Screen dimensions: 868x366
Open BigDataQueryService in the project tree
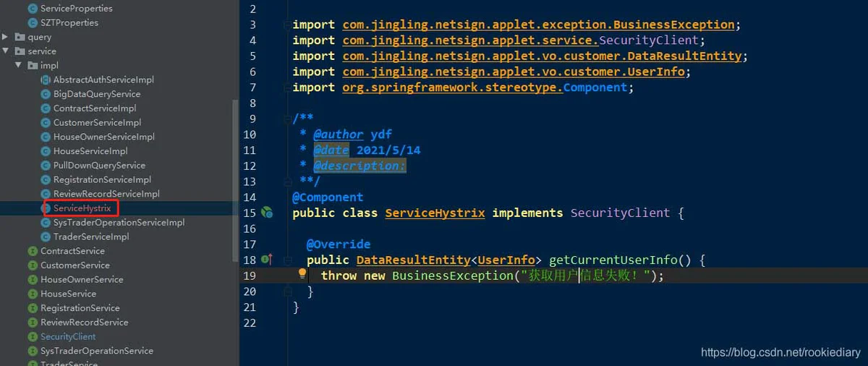tap(97, 94)
